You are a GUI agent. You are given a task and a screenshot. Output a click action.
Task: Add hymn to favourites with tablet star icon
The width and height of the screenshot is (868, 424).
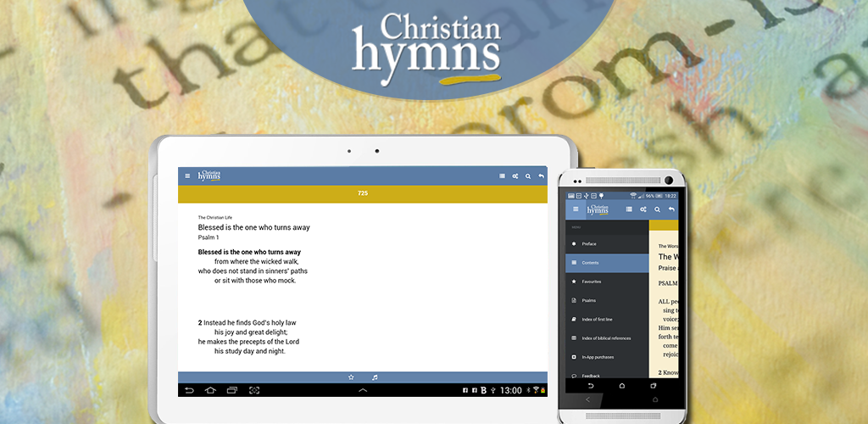click(351, 377)
